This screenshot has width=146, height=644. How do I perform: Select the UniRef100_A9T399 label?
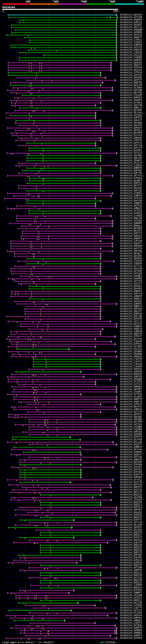click(x=131, y=567)
